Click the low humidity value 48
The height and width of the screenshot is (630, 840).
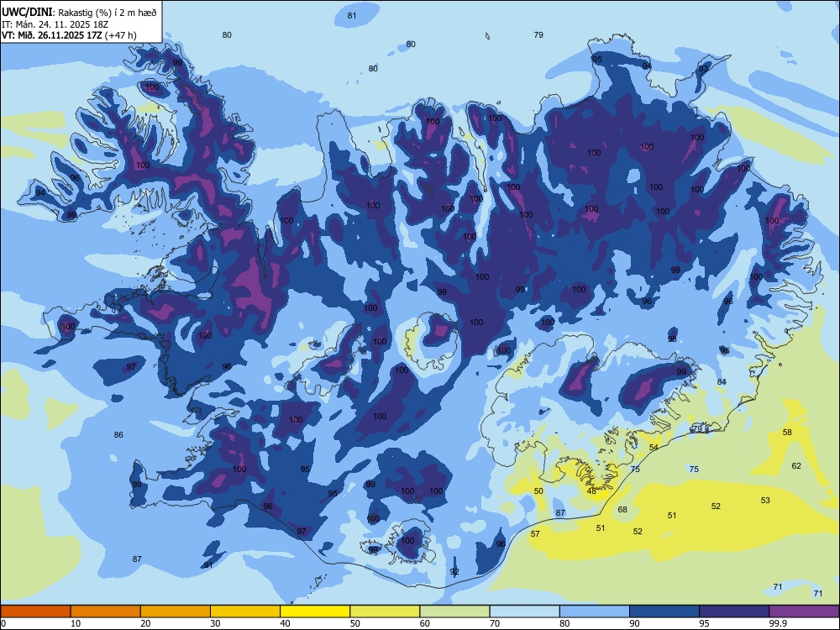(591, 491)
